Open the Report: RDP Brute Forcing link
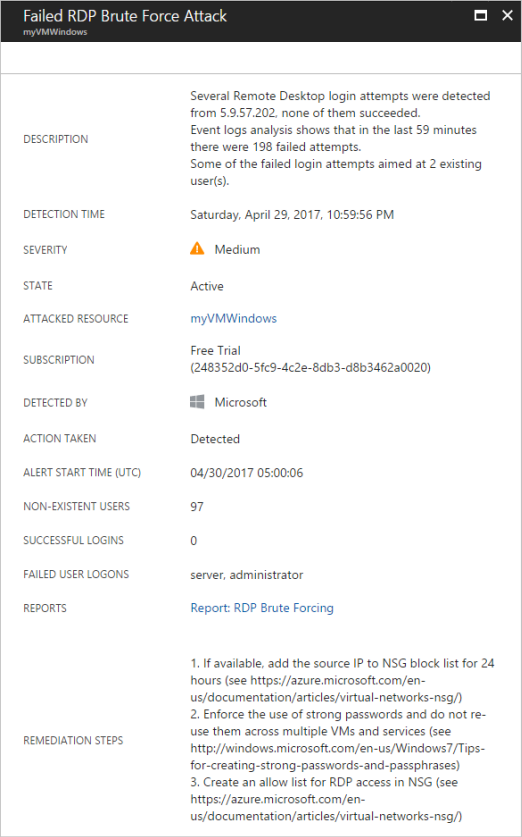This screenshot has height=837, width=522. click(x=262, y=608)
